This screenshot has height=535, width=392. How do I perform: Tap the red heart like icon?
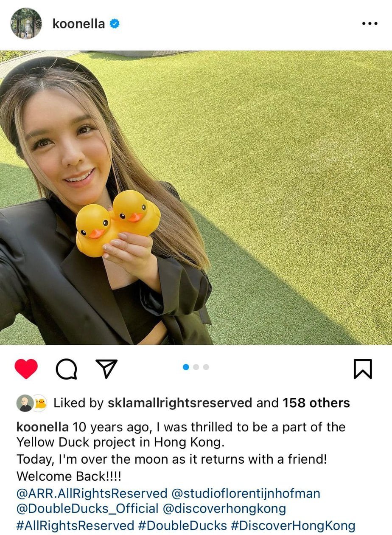tap(26, 369)
